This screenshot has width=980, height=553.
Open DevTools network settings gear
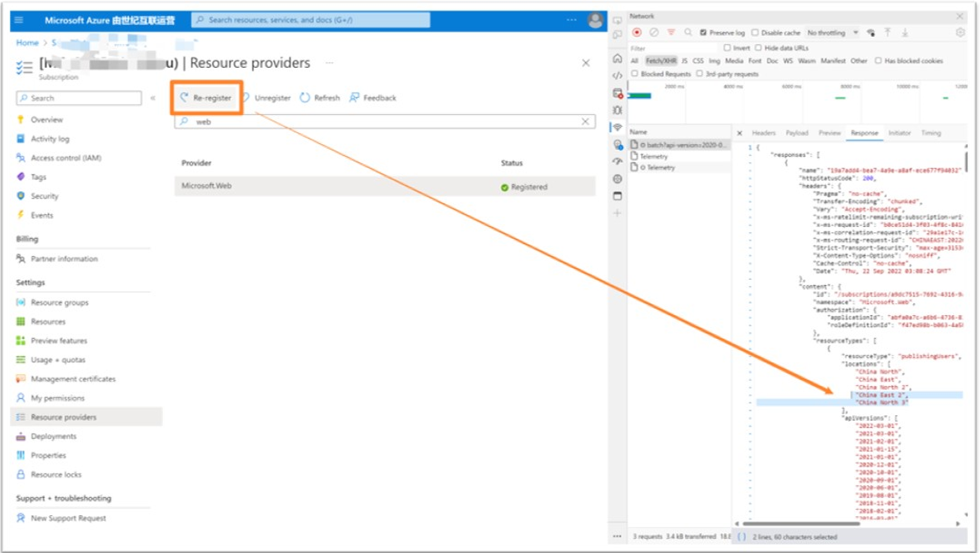[960, 33]
